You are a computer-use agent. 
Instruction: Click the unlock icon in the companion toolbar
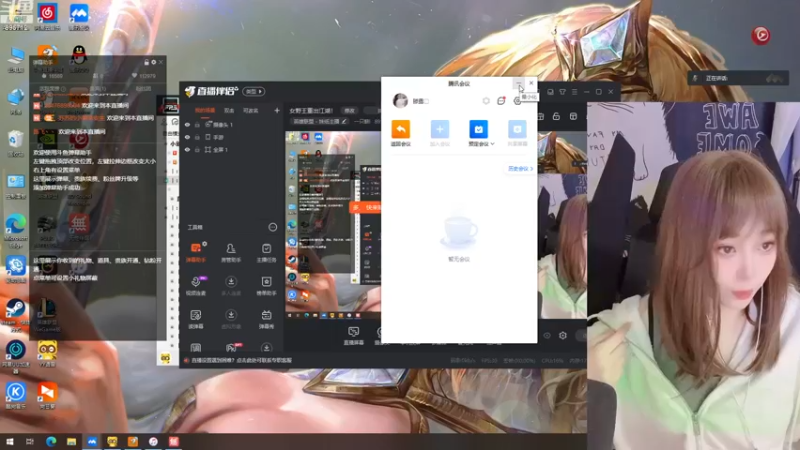[556, 116]
